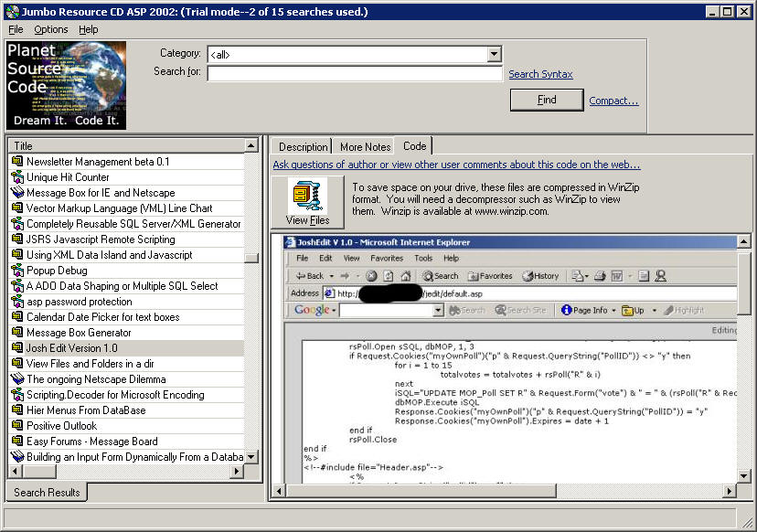Click the Jumbo Resource CD title bar icon

[x=13, y=12]
